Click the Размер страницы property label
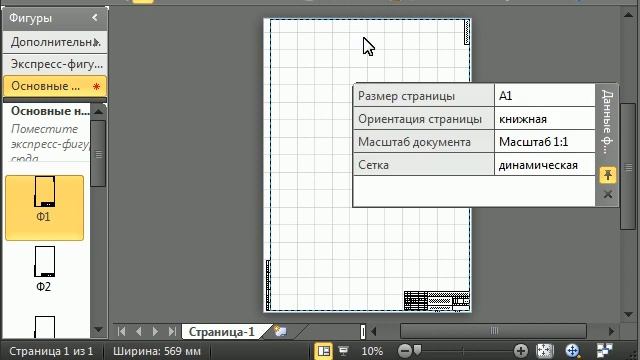640x360 pixels. (x=424, y=96)
